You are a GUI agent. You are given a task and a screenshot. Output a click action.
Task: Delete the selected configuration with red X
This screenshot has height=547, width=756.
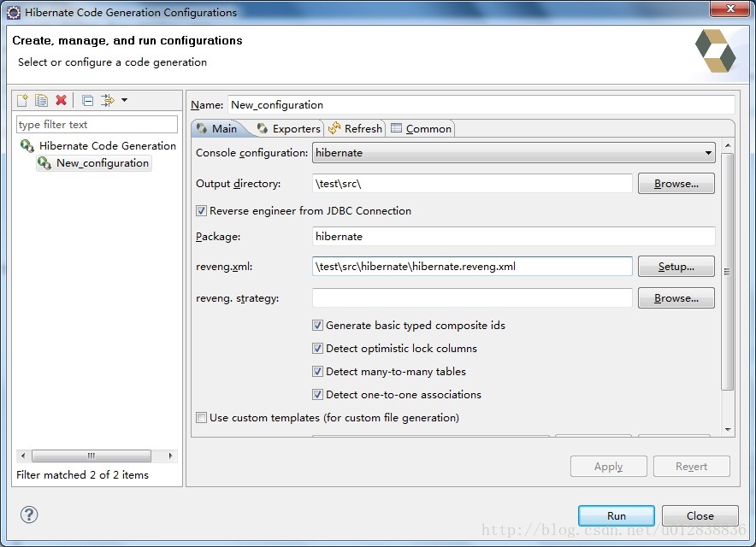[x=61, y=100]
